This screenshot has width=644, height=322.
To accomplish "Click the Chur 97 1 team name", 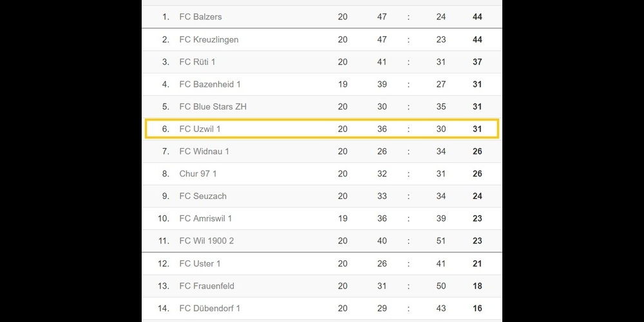I will (198, 174).
